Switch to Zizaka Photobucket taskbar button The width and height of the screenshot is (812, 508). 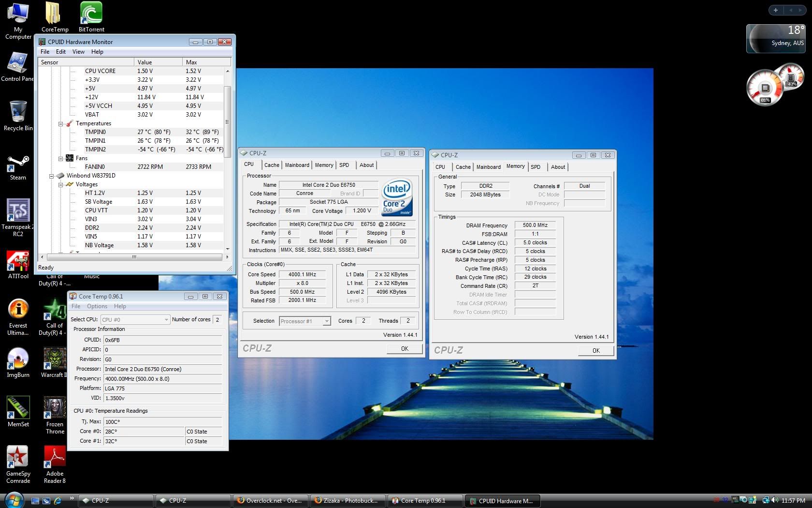(348, 501)
